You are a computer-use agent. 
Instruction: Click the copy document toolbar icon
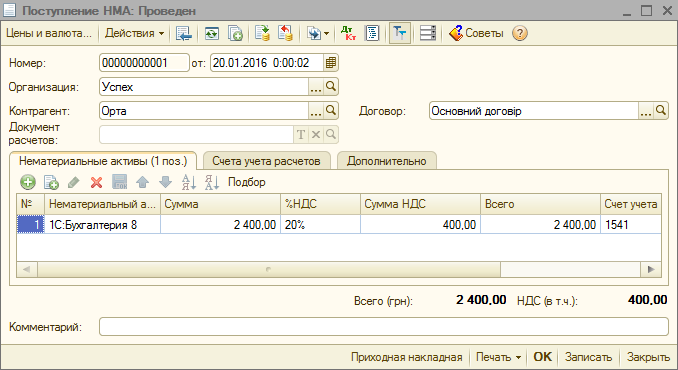tap(235, 33)
